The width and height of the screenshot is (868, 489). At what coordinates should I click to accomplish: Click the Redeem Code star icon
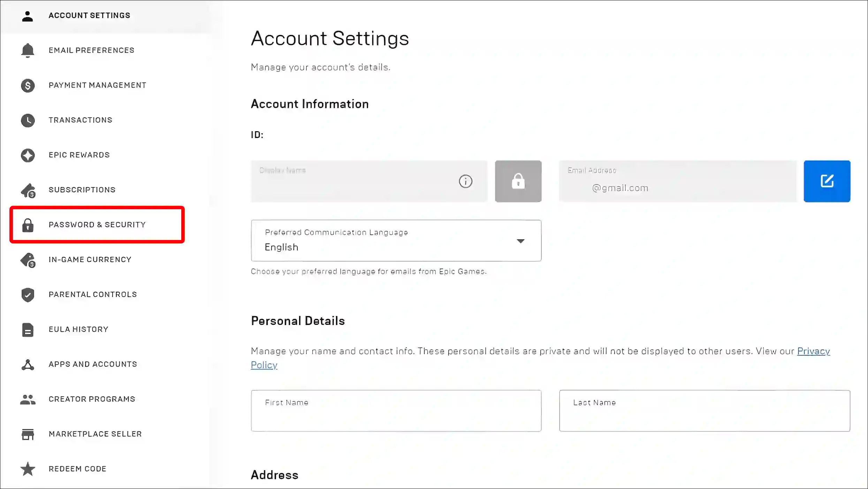pos(28,469)
